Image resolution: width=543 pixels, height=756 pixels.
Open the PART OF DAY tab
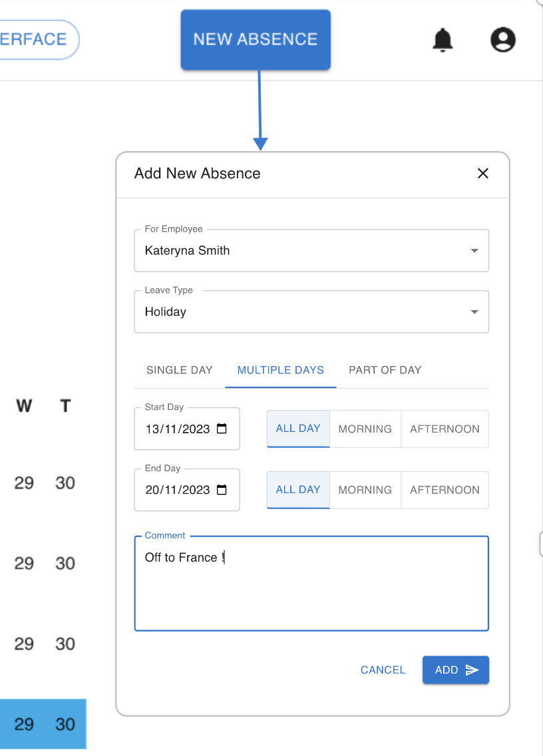pyautogui.click(x=385, y=370)
